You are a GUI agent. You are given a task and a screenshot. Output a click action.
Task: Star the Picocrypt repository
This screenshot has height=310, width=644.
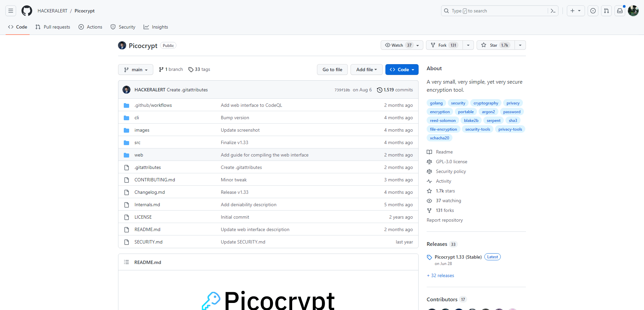point(496,45)
